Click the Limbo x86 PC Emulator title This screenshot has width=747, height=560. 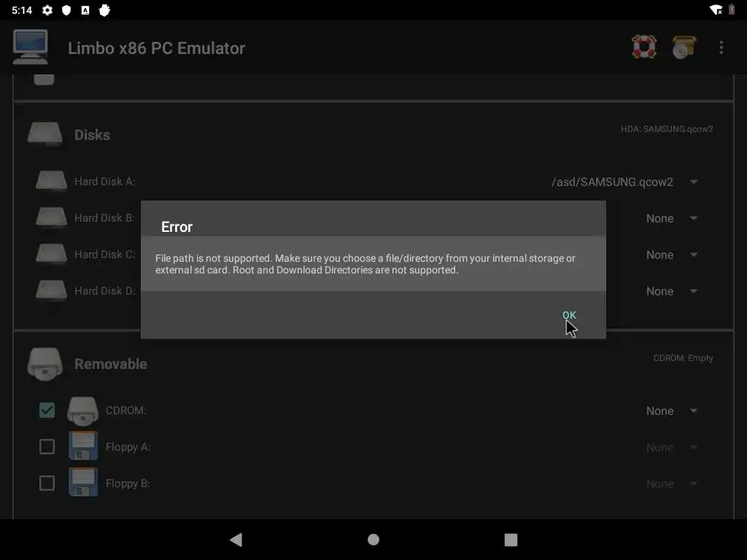156,48
